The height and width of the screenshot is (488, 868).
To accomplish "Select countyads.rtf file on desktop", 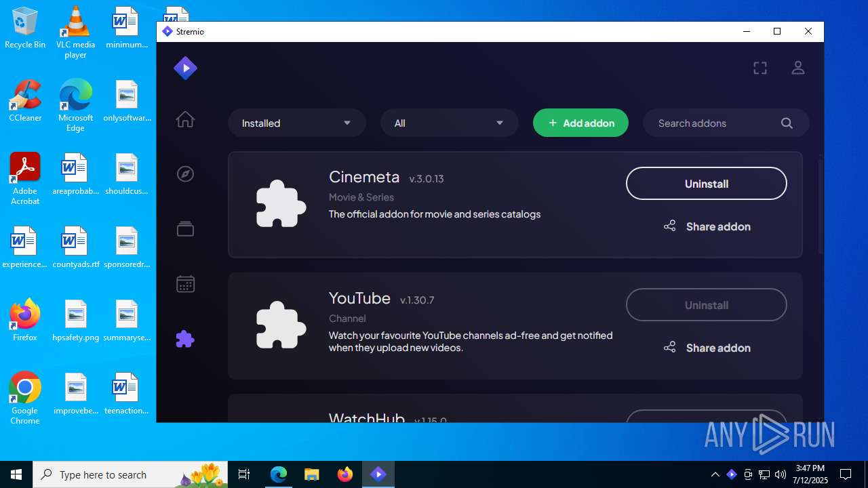I will [75, 247].
